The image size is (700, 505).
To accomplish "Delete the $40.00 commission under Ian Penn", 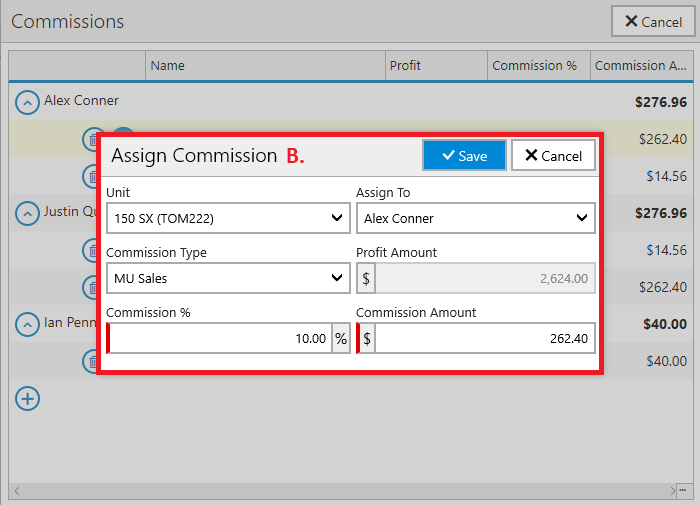I will (x=90, y=361).
